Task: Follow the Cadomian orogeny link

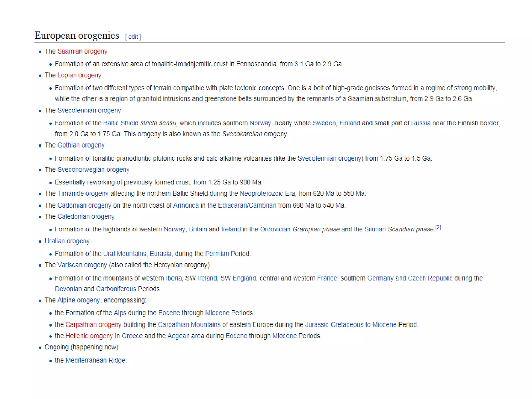Action: coord(84,205)
